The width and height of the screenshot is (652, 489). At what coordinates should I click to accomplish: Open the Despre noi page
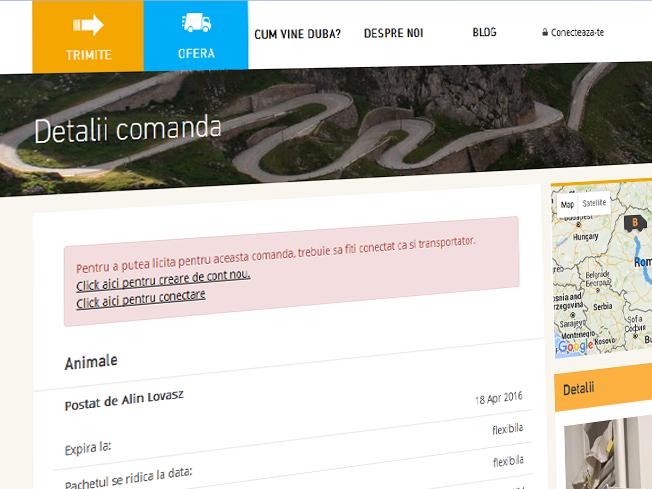click(393, 33)
